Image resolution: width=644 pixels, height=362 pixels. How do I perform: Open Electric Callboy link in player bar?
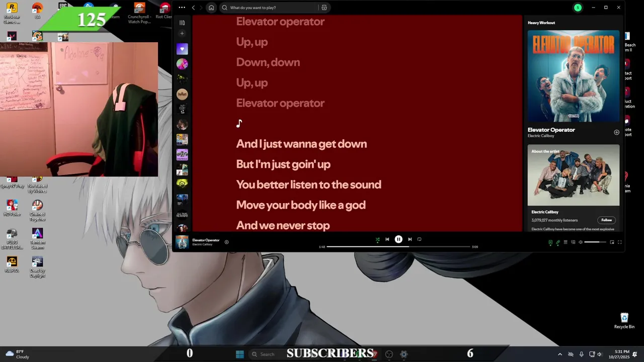pyautogui.click(x=202, y=244)
